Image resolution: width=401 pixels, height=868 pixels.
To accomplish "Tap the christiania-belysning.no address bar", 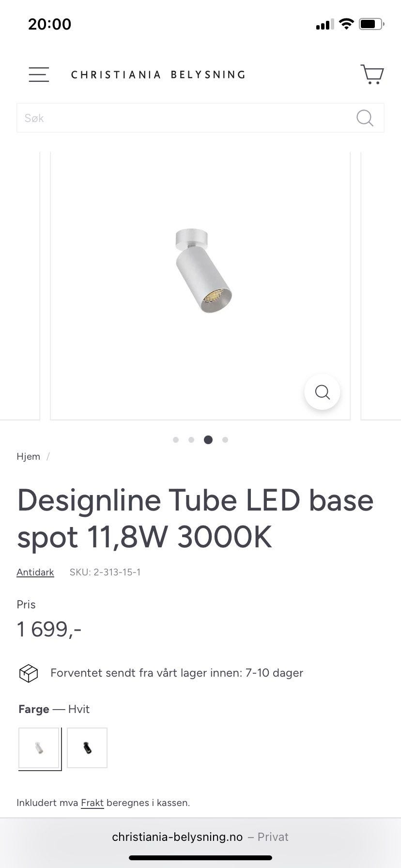I will tap(200, 837).
